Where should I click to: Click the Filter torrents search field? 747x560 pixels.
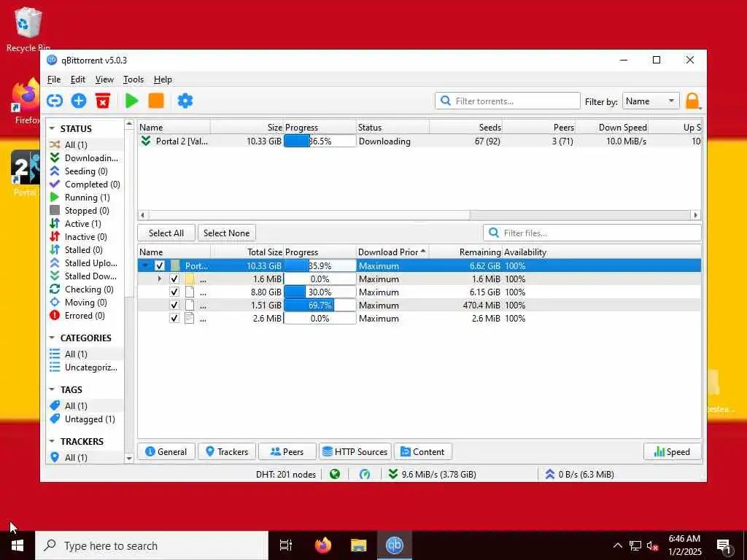[x=508, y=101]
